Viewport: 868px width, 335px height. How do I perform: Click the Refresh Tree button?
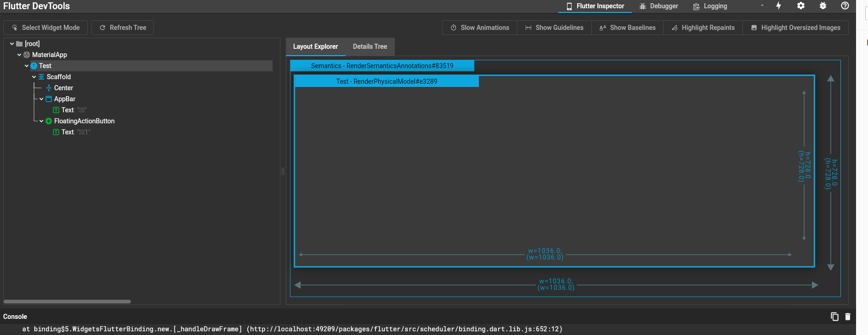[x=123, y=28]
